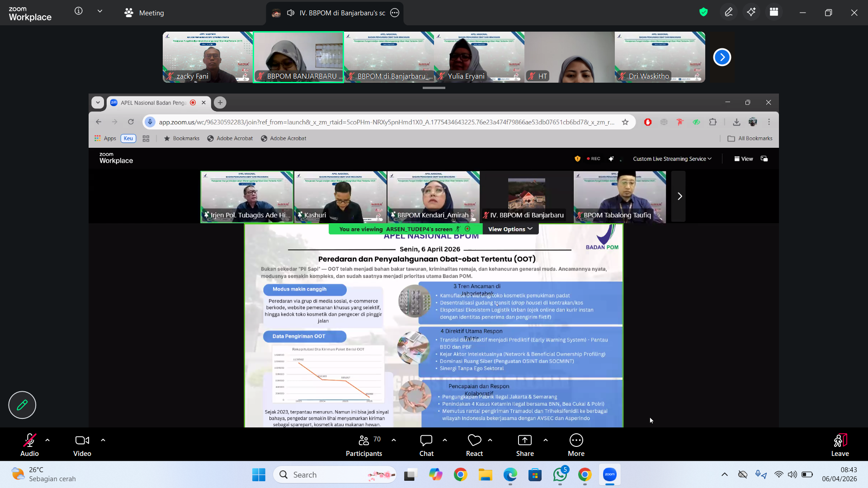Select the zacky Fani video thumbnail

click(x=208, y=57)
